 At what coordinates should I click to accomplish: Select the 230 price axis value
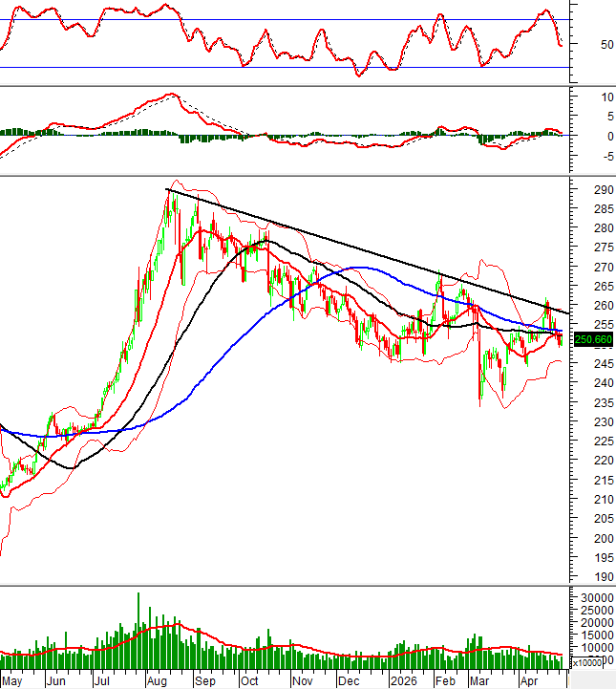[604, 421]
